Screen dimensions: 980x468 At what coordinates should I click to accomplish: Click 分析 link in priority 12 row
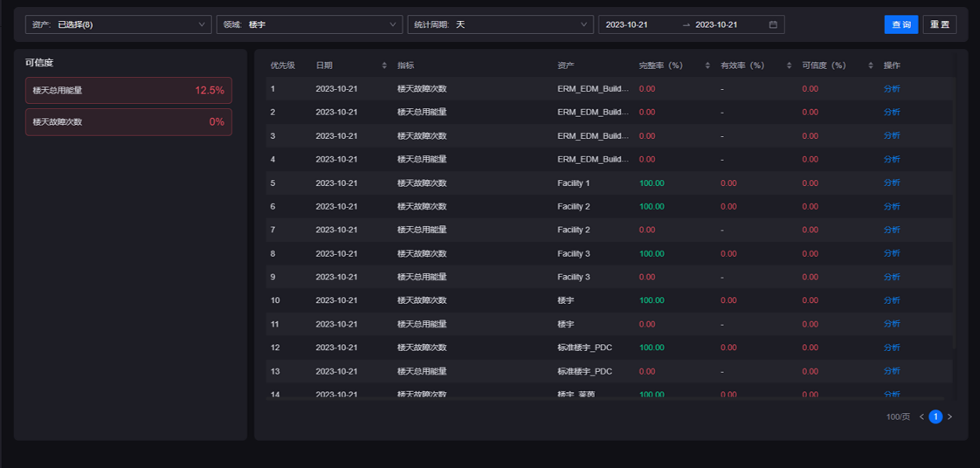pos(891,348)
